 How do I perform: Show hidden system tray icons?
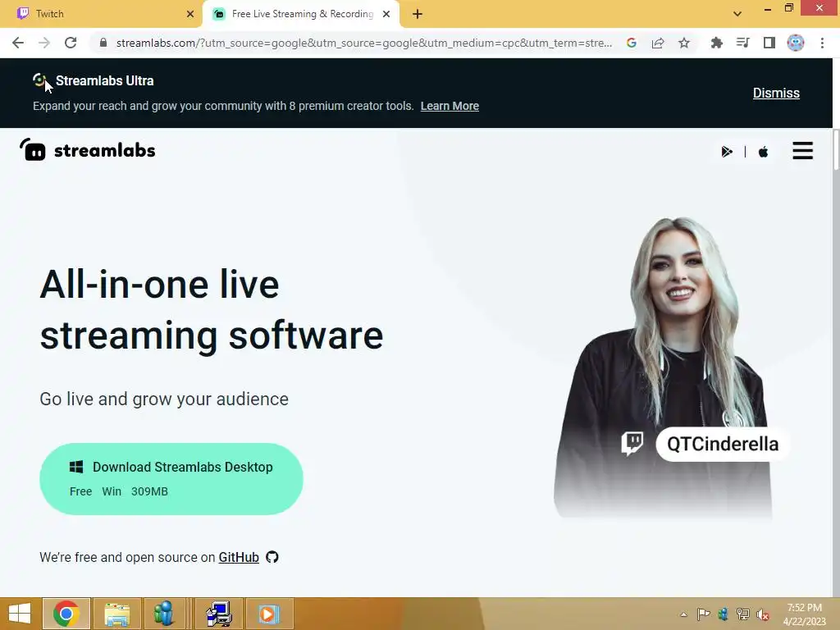tap(683, 614)
